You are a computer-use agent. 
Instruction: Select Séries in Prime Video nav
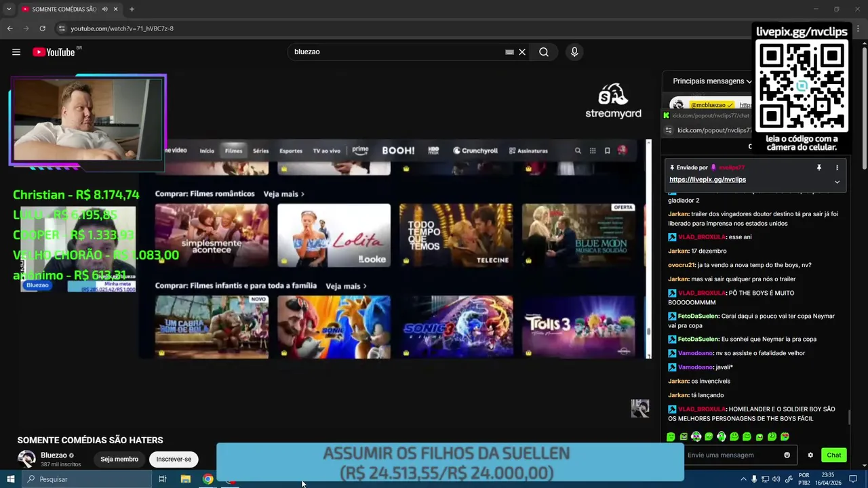click(260, 150)
